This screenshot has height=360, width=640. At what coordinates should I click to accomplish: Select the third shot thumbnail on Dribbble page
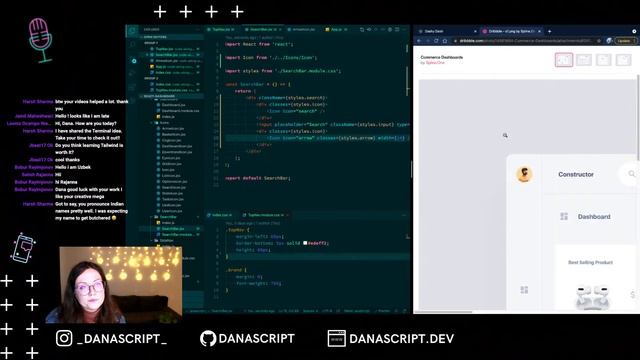tap(604, 60)
